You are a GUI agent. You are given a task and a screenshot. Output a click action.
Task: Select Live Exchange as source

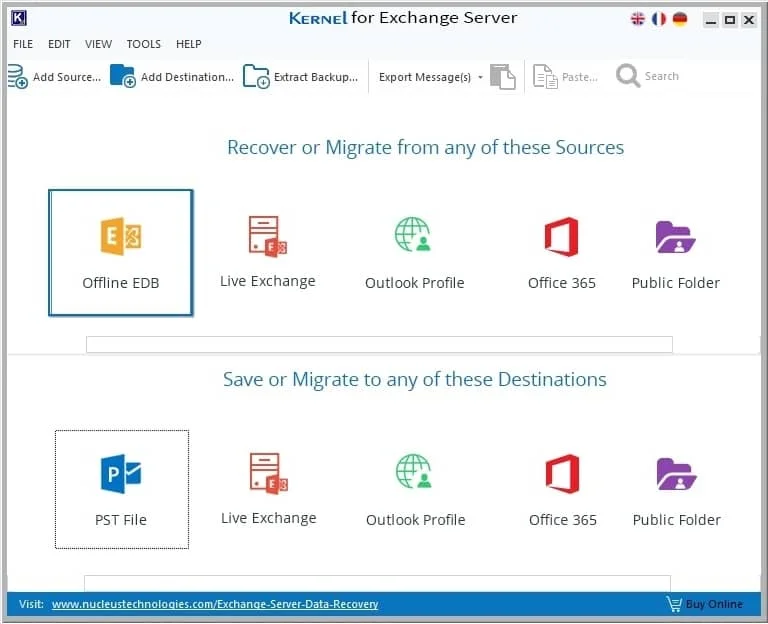pos(267,252)
